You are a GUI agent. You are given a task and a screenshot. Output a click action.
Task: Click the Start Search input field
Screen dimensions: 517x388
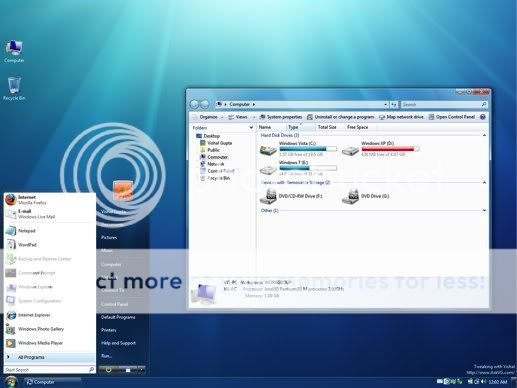49,370
